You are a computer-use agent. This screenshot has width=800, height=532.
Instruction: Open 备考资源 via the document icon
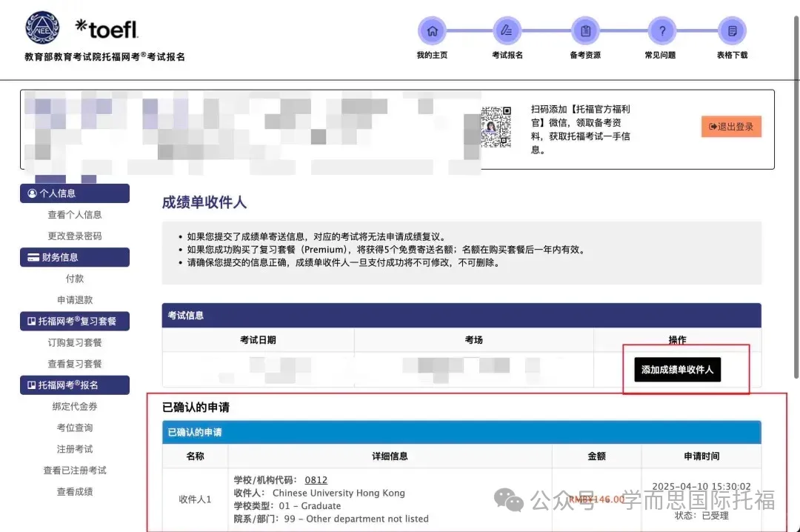(584, 31)
